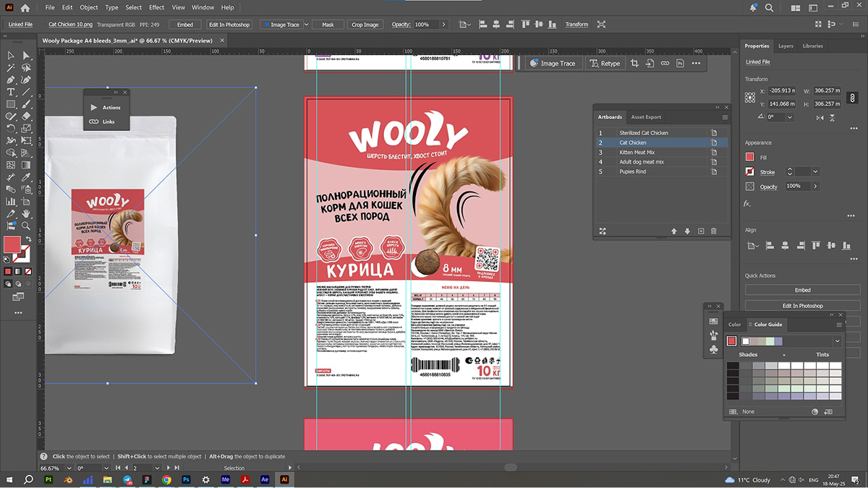
Task: Delete artboard using the trash icon
Action: (714, 231)
